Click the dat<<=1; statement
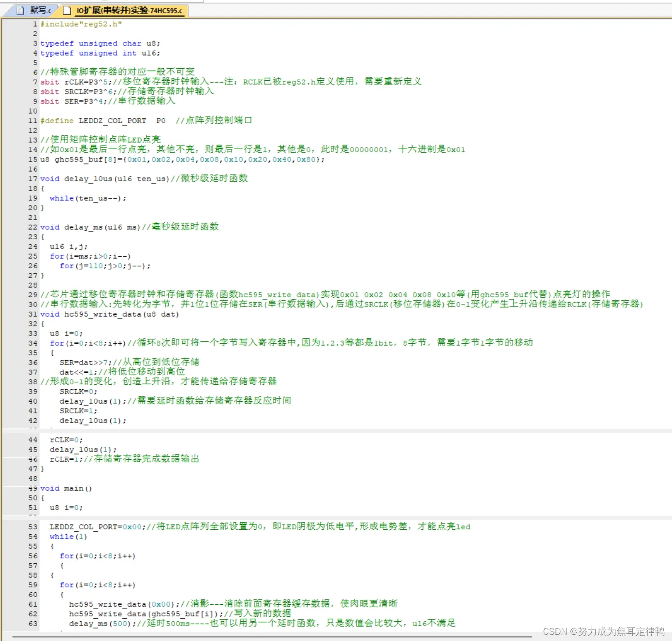This screenshot has height=641, width=672. click(78, 372)
